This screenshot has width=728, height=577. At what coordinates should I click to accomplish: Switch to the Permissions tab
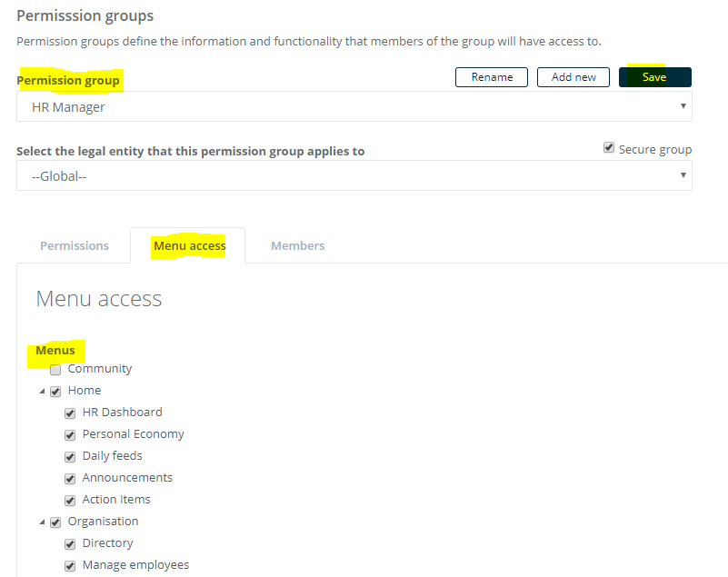click(75, 245)
